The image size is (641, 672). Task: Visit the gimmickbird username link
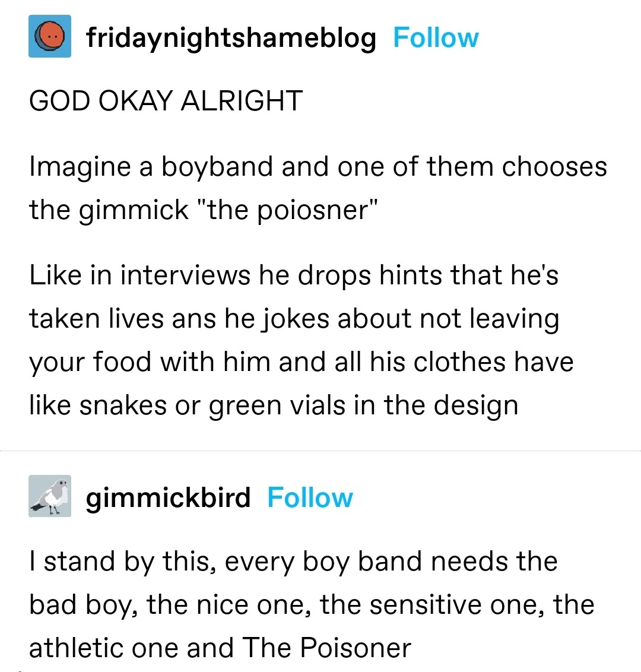[169, 497]
